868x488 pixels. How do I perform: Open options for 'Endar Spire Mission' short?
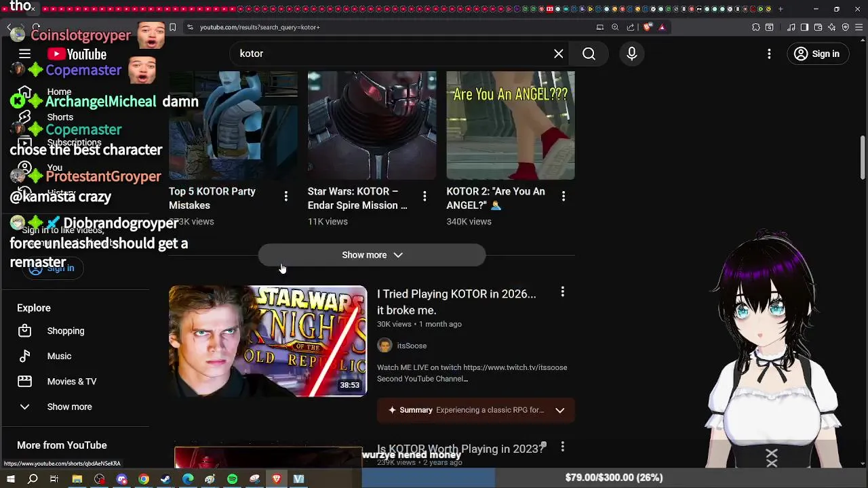point(425,196)
